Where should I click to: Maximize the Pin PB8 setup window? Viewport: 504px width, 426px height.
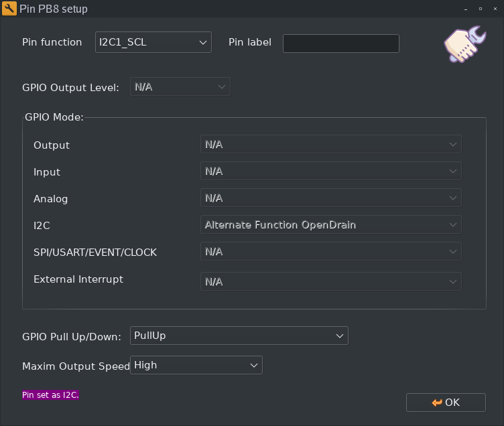tap(480, 9)
